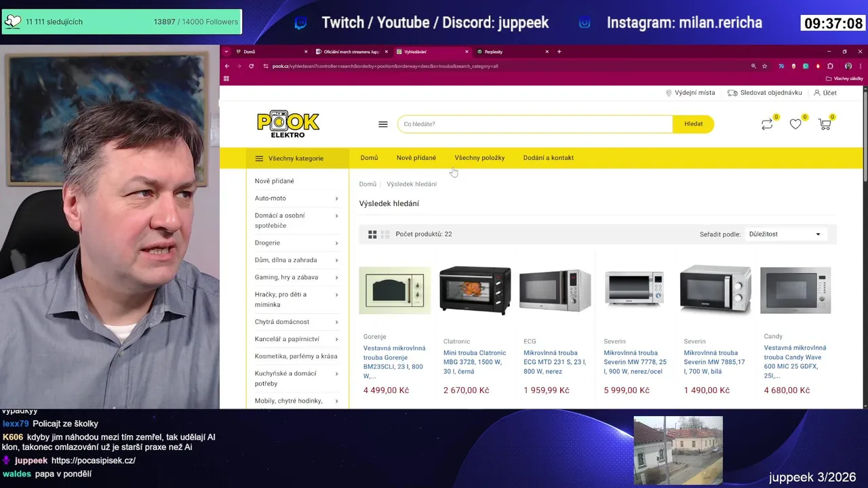Open the browser three-dot menu

(x=860, y=66)
